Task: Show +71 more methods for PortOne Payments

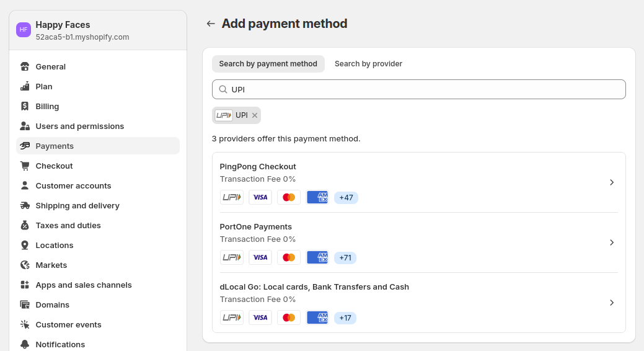Action: pos(345,258)
